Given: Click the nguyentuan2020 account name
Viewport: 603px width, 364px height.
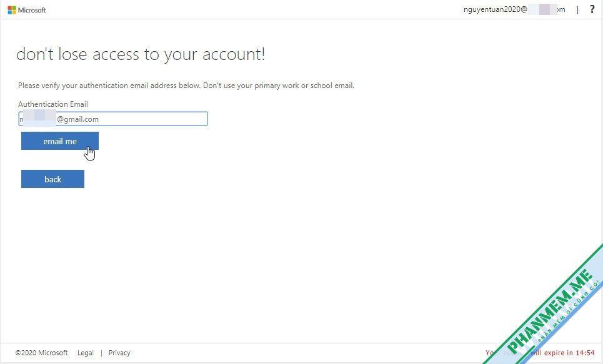Looking at the screenshot, I should click(514, 9).
